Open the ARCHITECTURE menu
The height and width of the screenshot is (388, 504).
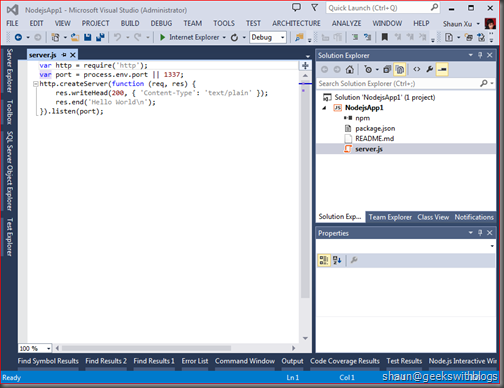pos(296,23)
